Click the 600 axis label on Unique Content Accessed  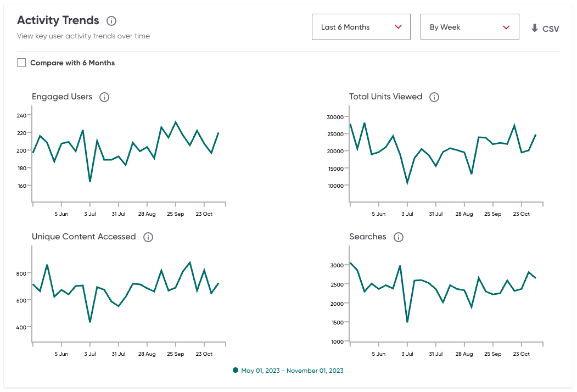pyautogui.click(x=21, y=301)
